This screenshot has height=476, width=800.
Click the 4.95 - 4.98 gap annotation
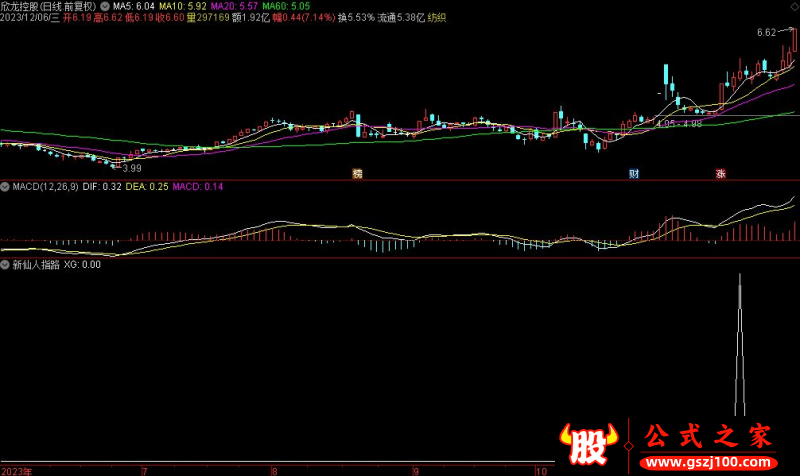[679, 123]
